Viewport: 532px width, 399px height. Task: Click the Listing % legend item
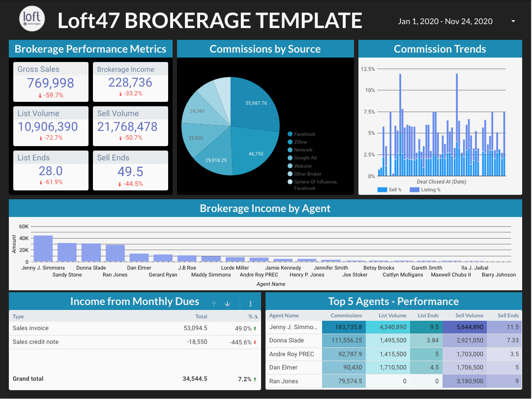pos(425,190)
